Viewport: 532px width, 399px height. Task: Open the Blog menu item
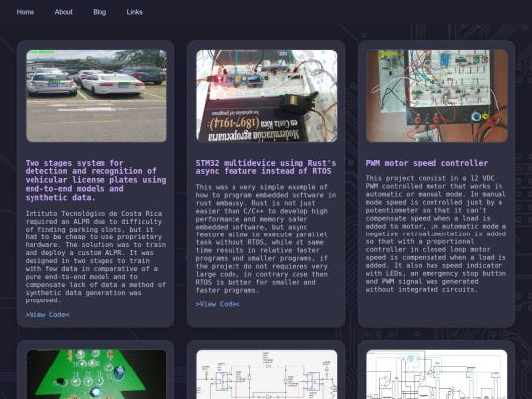coord(100,12)
